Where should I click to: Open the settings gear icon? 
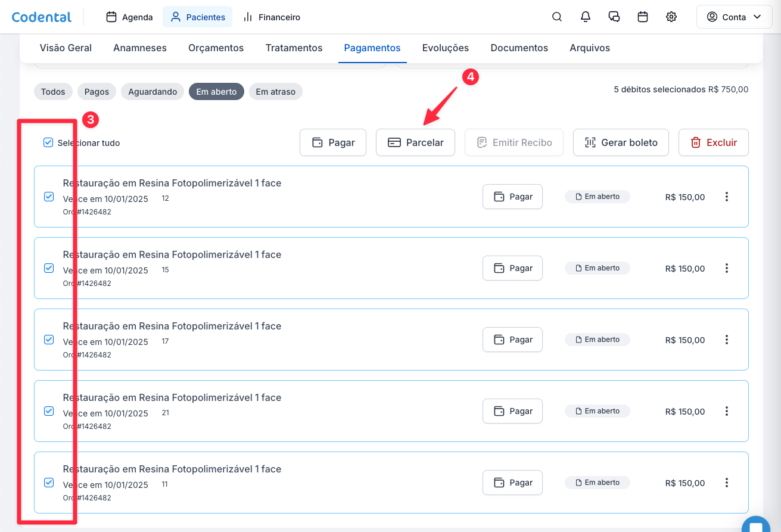pos(671,17)
